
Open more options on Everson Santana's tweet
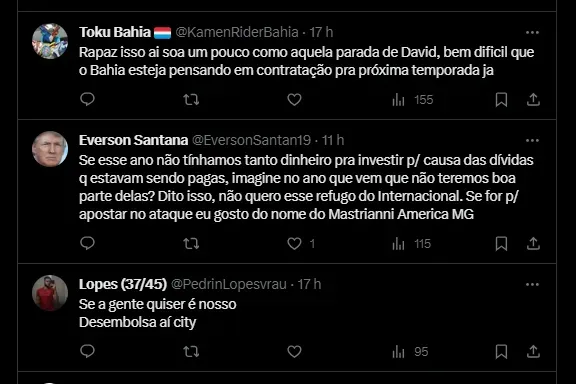pyautogui.click(x=532, y=140)
